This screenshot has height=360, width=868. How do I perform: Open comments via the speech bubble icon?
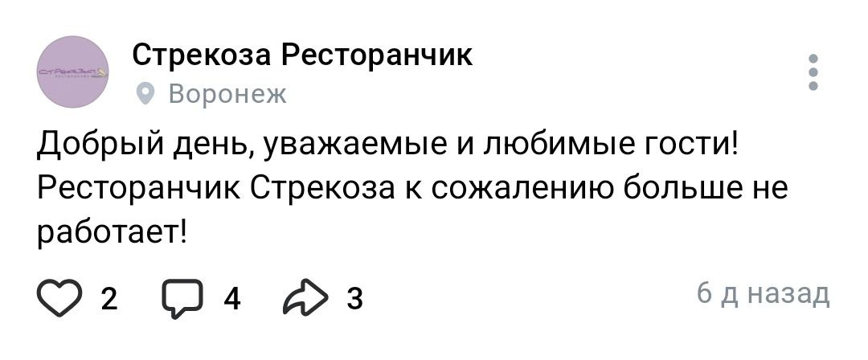click(x=186, y=298)
